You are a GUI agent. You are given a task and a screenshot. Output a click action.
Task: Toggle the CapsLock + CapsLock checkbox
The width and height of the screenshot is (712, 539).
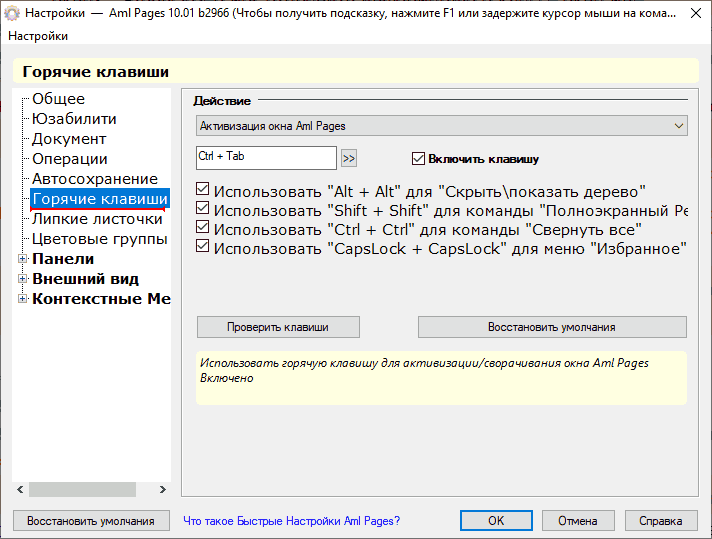click(x=203, y=246)
